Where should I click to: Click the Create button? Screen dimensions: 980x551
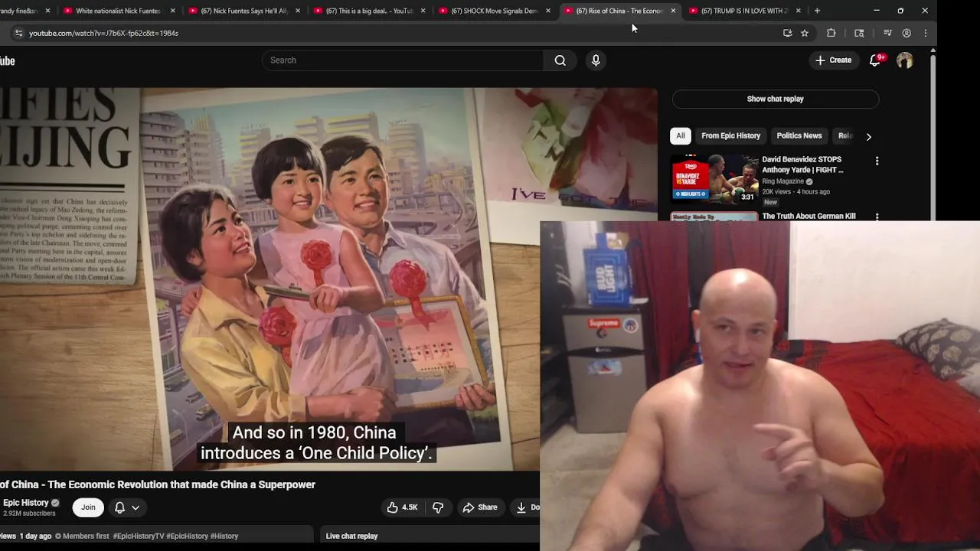[x=833, y=60]
